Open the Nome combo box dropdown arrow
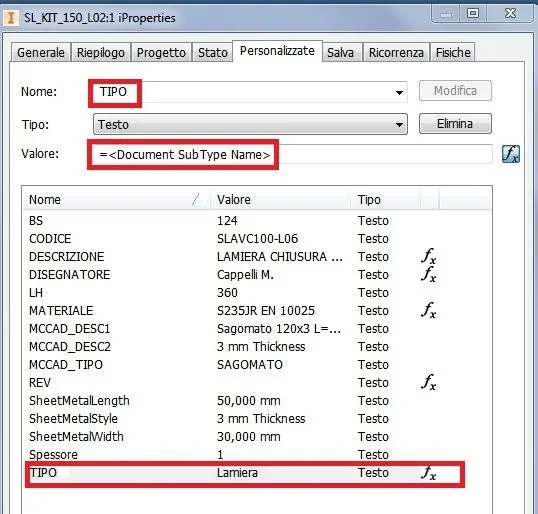Screen dimensions: 538x514 click(x=399, y=92)
